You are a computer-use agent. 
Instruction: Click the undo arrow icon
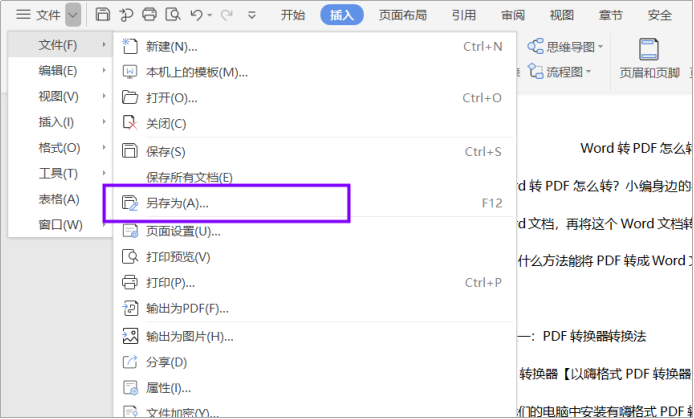click(x=196, y=15)
